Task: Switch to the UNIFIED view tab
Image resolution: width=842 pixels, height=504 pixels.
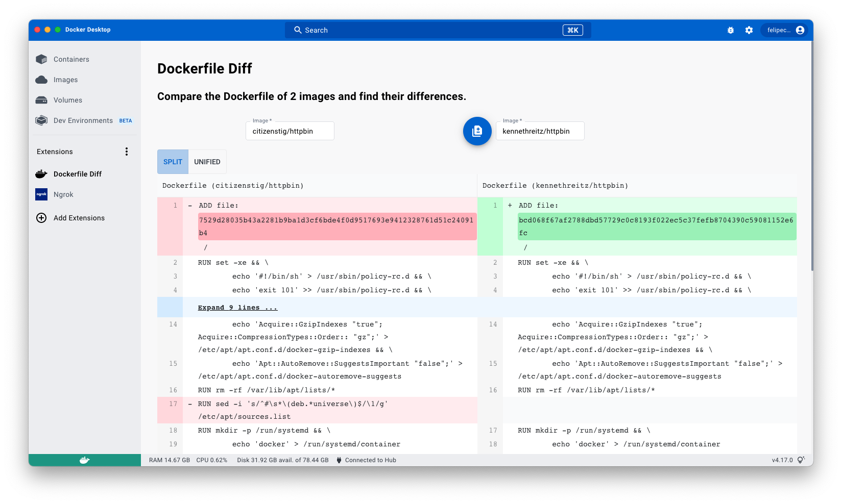Action: click(x=207, y=162)
